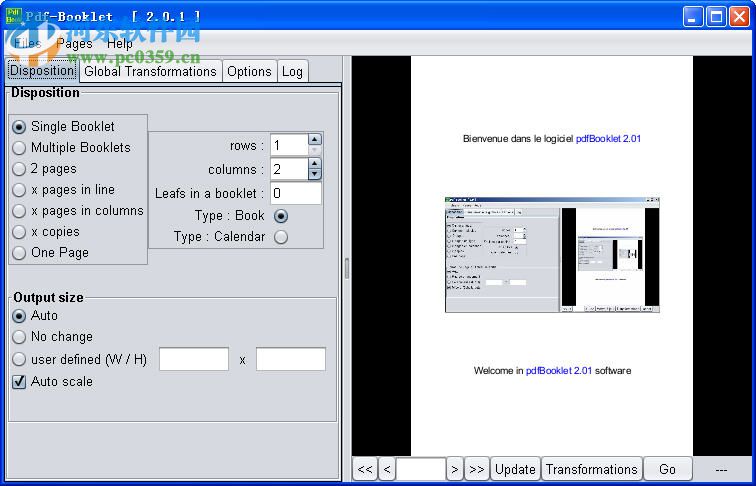Open the Options tab
Screen dimensions: 756x486
pyautogui.click(x=249, y=72)
